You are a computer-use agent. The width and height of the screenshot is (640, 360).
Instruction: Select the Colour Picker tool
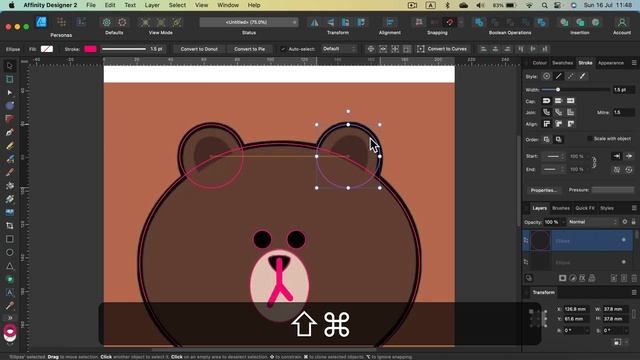pos(10,306)
